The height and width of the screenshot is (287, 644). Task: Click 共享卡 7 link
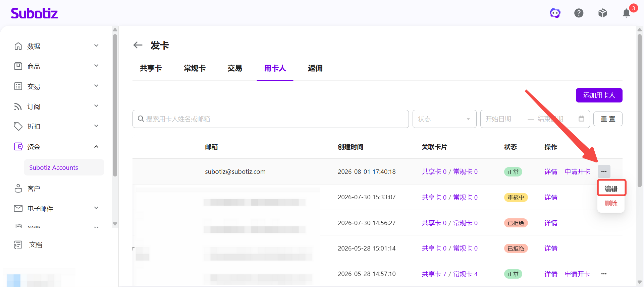point(434,274)
